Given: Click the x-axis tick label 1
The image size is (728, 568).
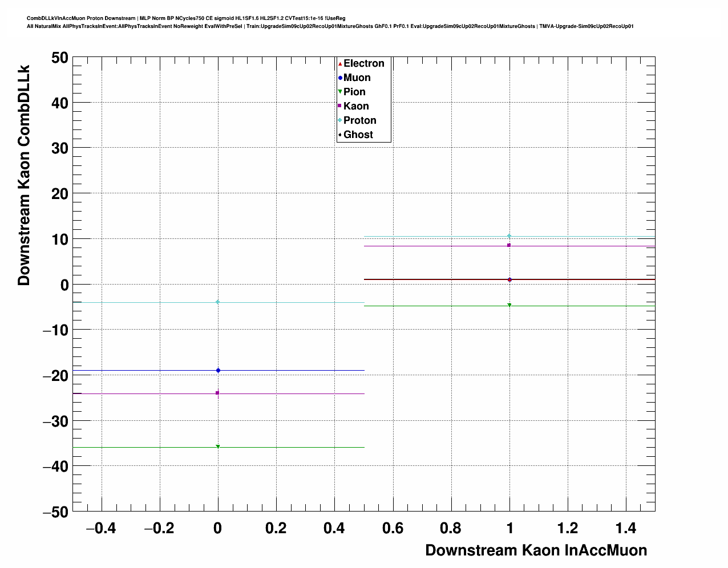Looking at the screenshot, I should (509, 529).
